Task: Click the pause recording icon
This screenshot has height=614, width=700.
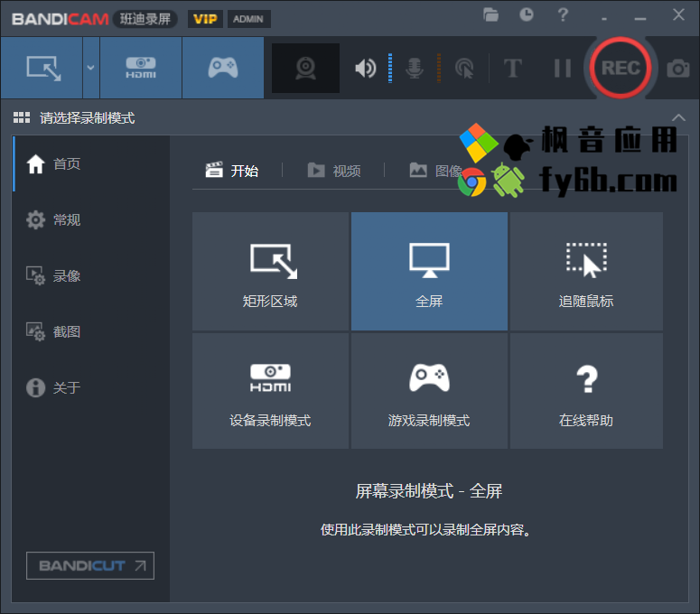Action: point(562,69)
